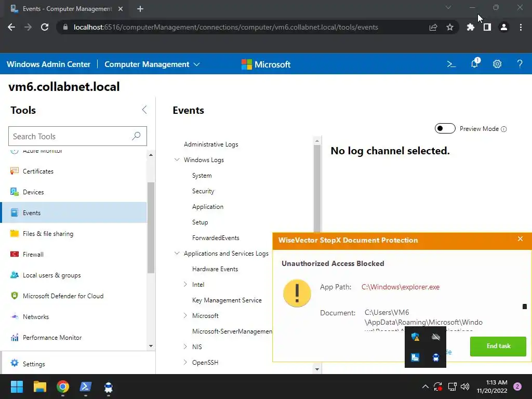
Task: Open the help question mark icon
Action: coord(520,64)
